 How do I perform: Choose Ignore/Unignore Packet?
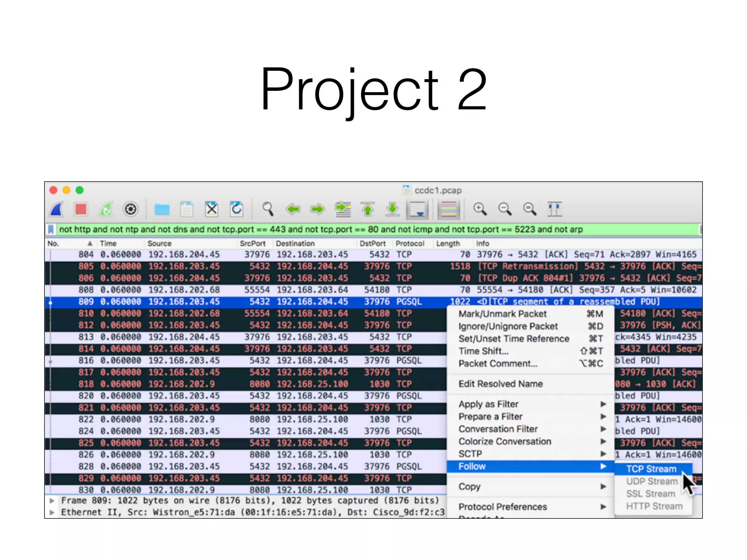[x=531, y=326]
